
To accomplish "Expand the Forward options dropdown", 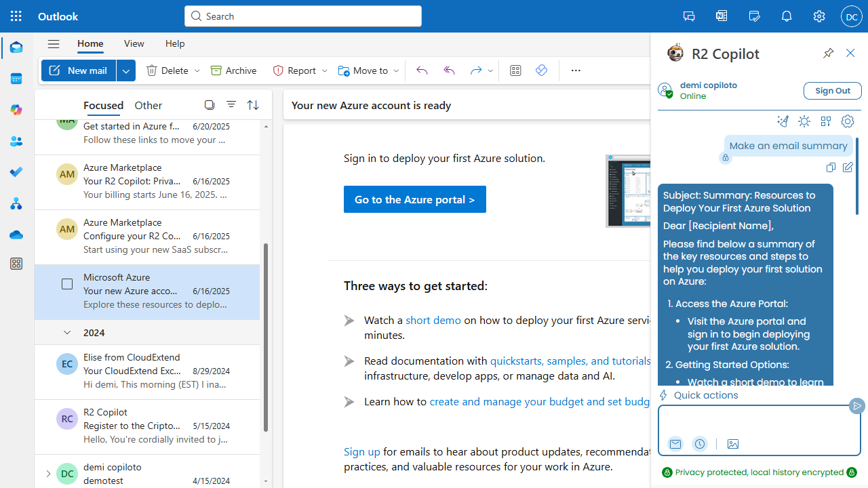I will [490, 70].
